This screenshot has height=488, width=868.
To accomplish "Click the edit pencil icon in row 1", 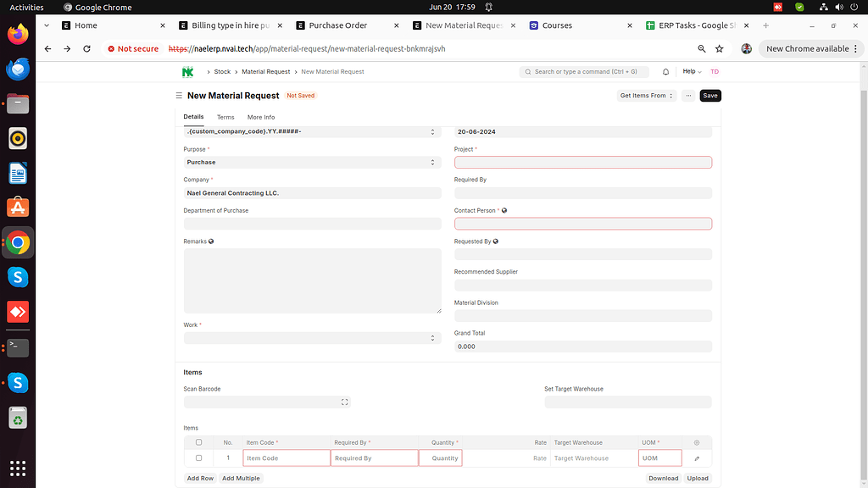I will (x=697, y=458).
